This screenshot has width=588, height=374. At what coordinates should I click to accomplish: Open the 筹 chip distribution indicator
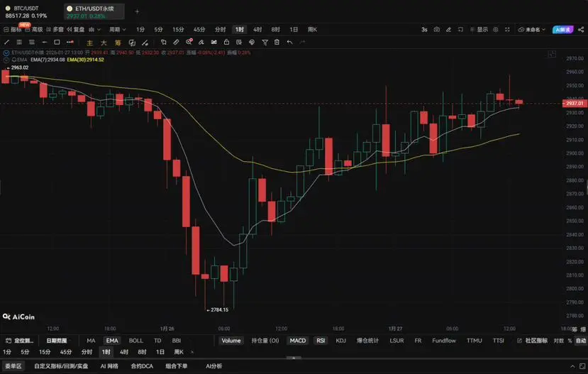point(118,43)
